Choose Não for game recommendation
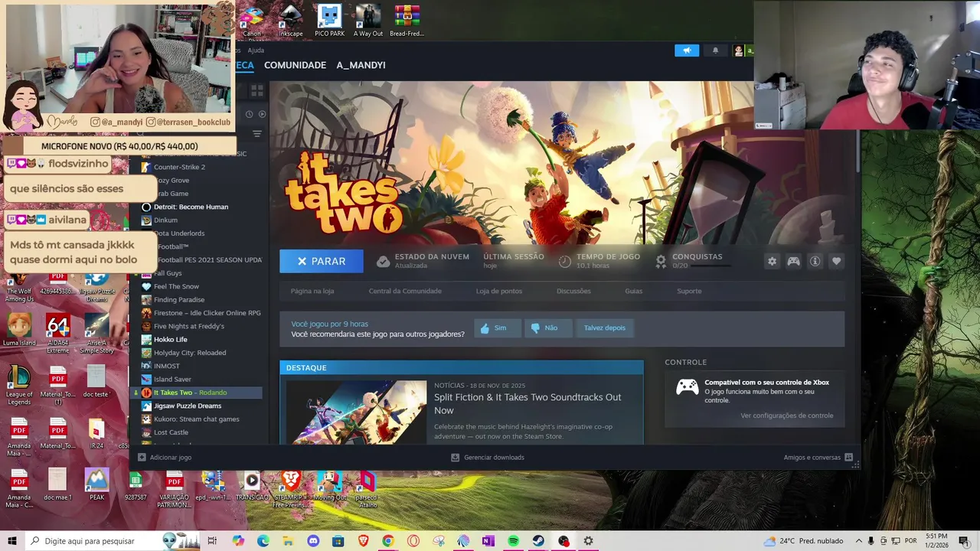This screenshot has width=980, height=551. [547, 328]
